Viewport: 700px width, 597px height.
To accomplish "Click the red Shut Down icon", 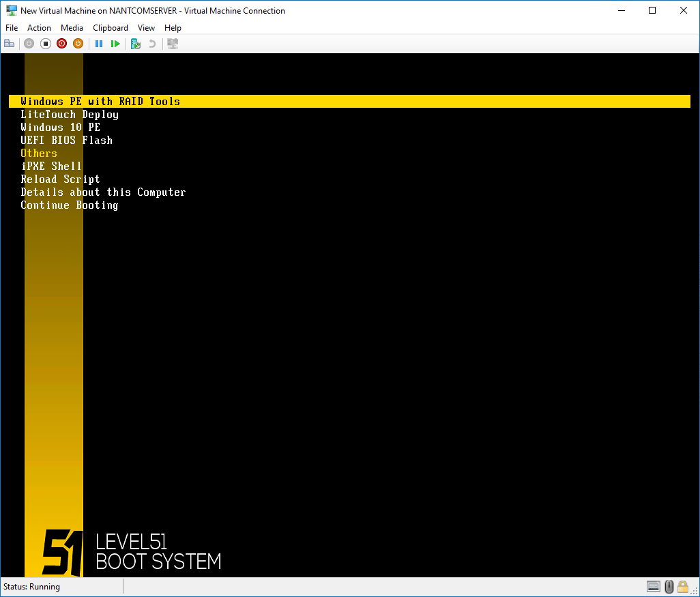I will (x=61, y=44).
